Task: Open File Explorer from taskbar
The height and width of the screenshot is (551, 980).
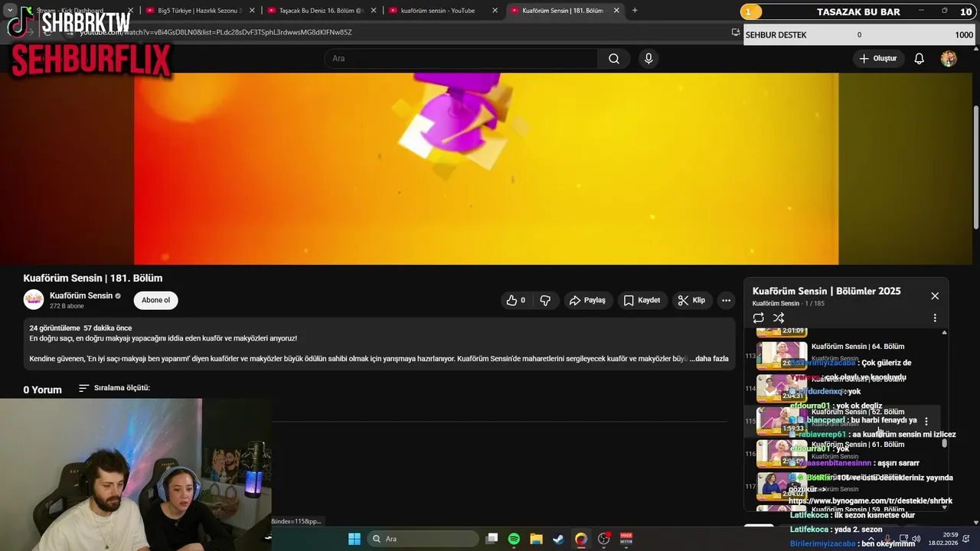Action: pyautogui.click(x=536, y=539)
